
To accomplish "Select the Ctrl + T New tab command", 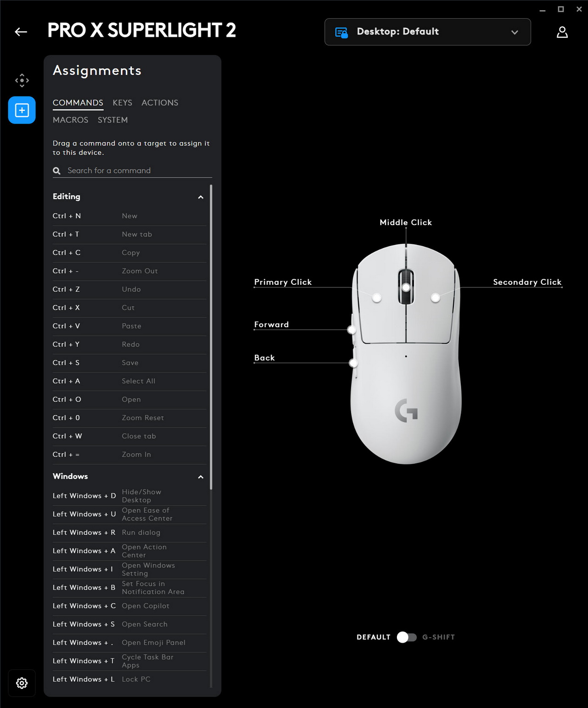I will pos(130,234).
